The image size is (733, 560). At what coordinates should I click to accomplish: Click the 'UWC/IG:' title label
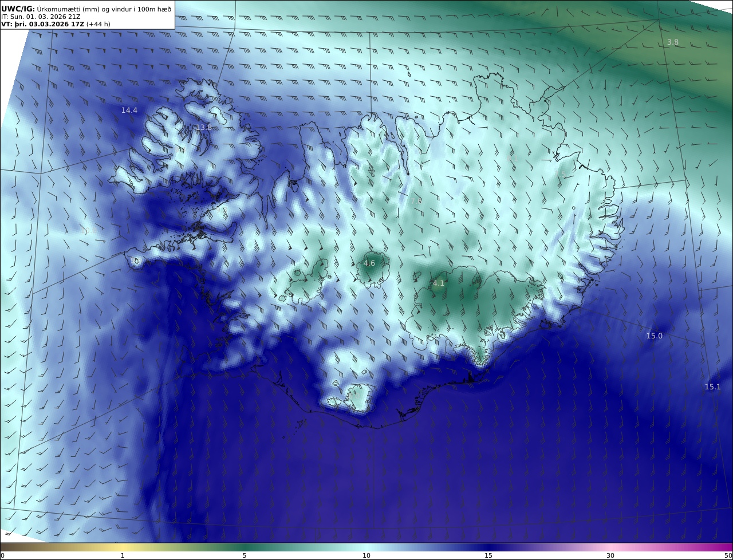(18, 9)
